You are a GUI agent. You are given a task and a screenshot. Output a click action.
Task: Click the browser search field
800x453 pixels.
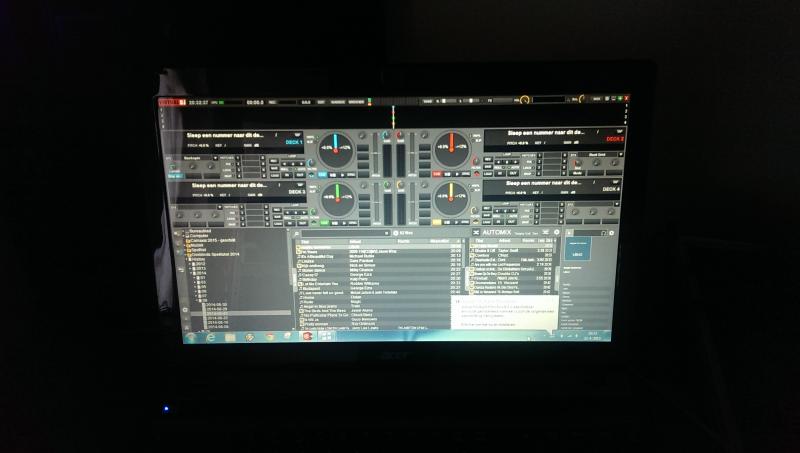[344, 234]
